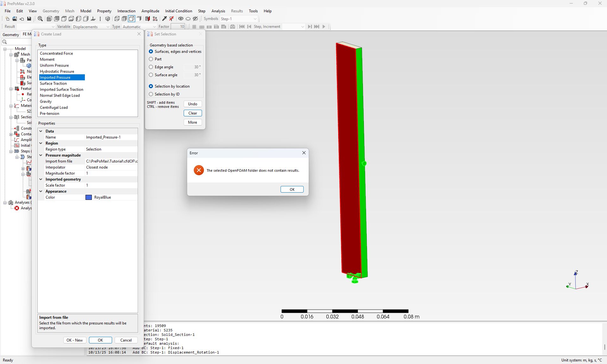The height and width of the screenshot is (364, 607).
Task: Click the skip to first increment icon
Action: (x=242, y=27)
